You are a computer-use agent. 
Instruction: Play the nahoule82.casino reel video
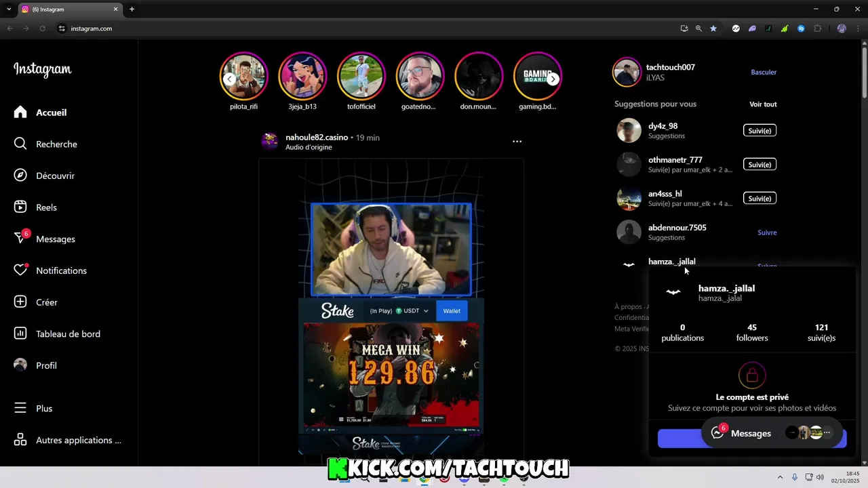tap(391, 307)
